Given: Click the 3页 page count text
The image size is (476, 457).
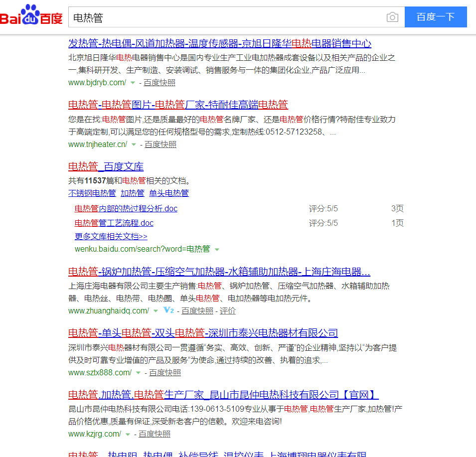Looking at the screenshot, I should (397, 208).
